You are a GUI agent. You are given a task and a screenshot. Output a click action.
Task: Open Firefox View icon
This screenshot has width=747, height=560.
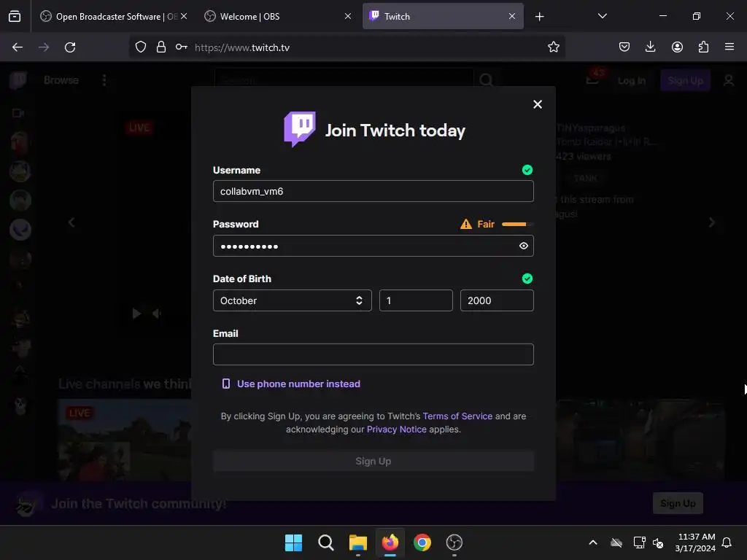click(x=15, y=17)
